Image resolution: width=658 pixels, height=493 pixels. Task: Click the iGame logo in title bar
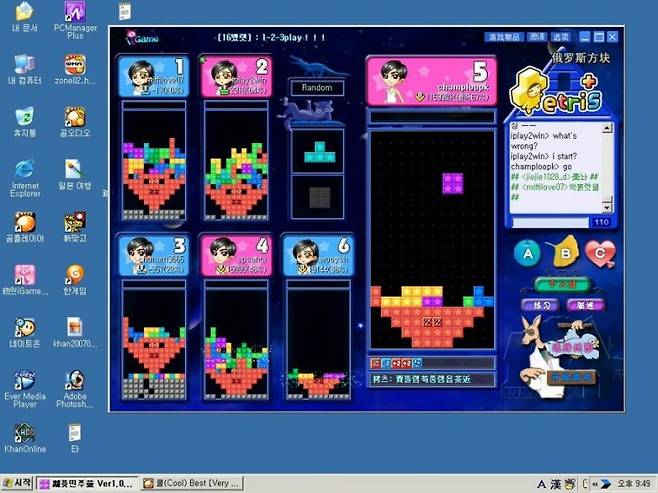point(142,38)
